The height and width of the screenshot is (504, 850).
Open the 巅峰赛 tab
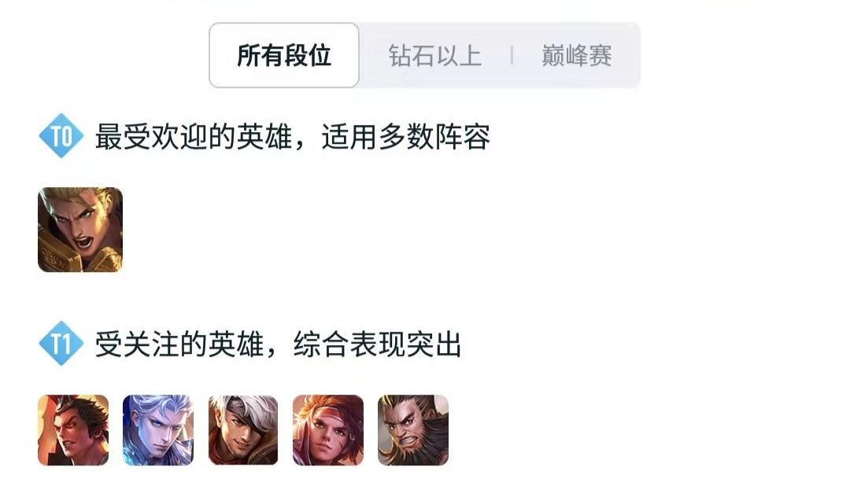click(x=577, y=56)
